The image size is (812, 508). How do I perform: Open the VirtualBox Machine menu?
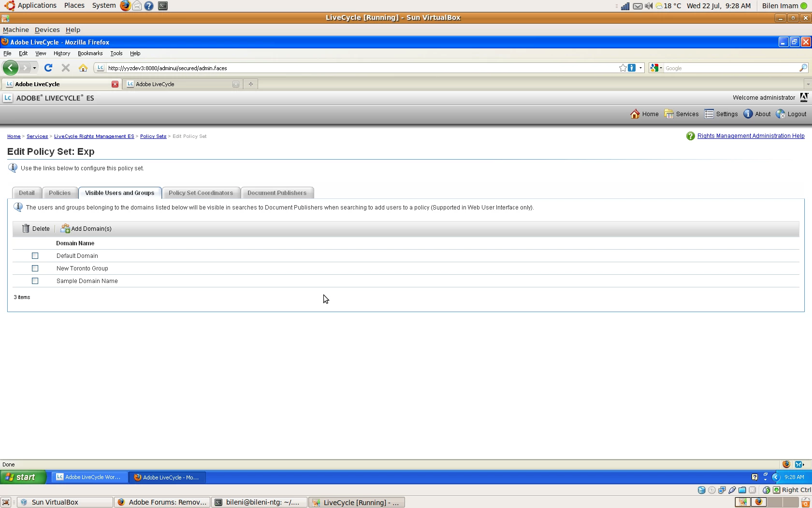(16, 30)
